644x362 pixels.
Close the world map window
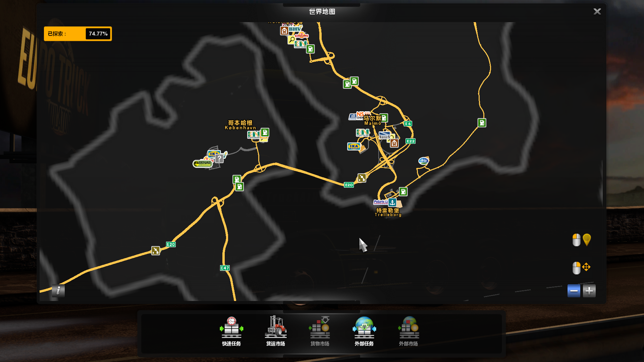click(x=597, y=11)
